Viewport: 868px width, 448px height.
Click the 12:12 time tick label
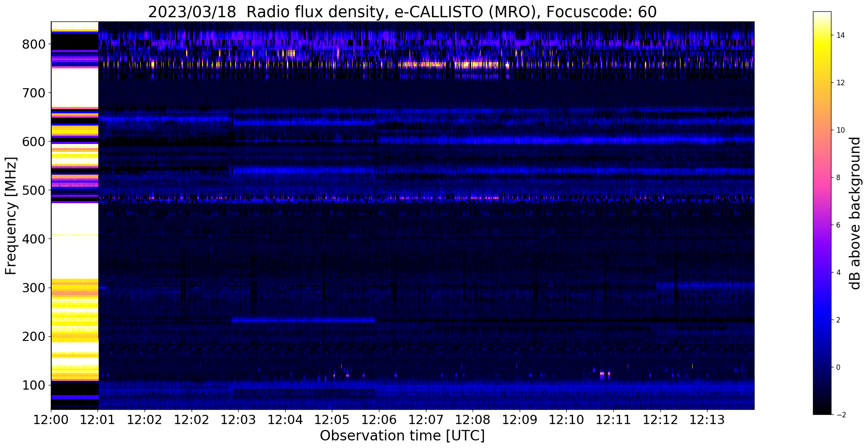point(660,419)
